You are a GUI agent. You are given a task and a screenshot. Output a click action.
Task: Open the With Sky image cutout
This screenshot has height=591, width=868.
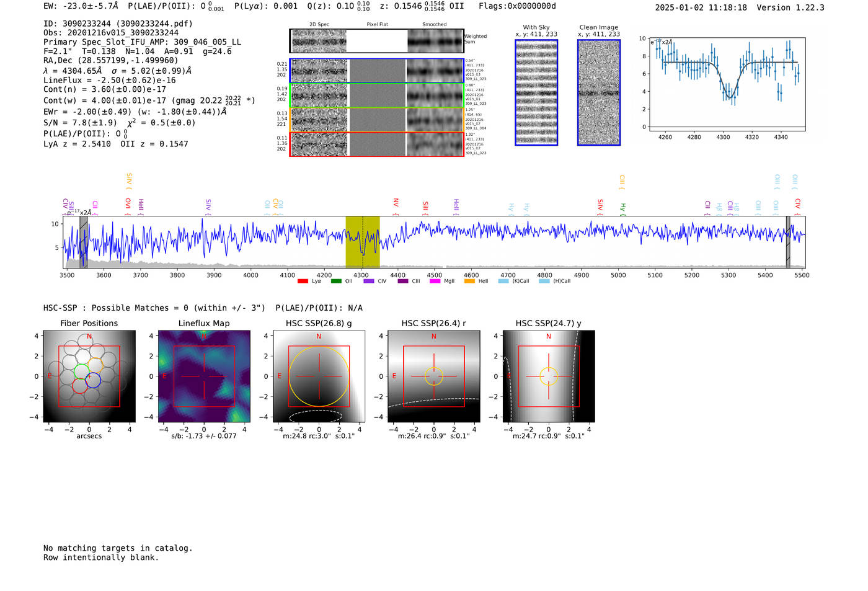coord(536,92)
